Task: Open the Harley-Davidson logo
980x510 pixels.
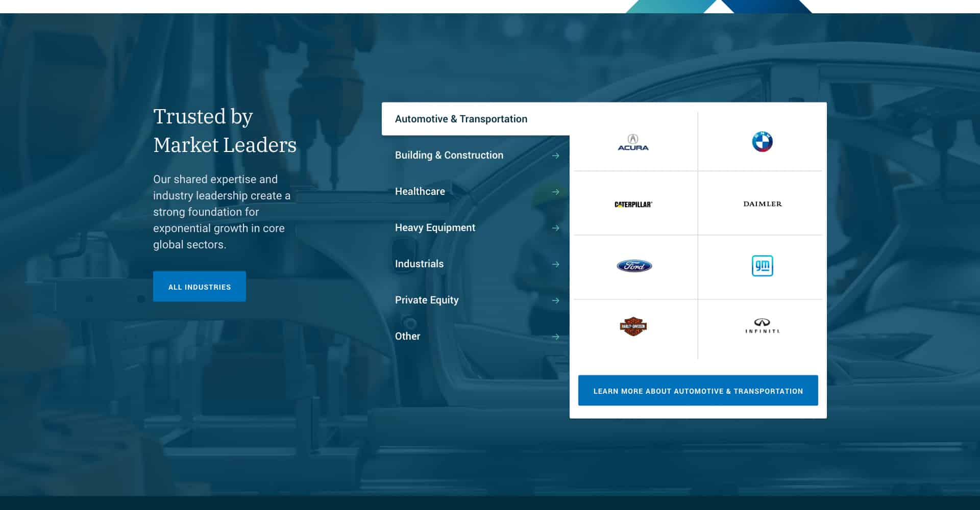Action: (x=633, y=326)
